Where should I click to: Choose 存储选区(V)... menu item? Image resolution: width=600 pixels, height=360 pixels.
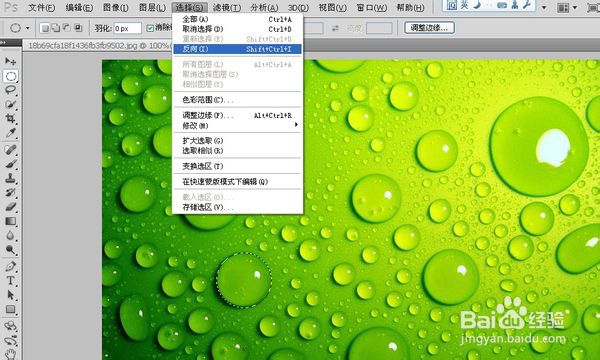[237, 207]
